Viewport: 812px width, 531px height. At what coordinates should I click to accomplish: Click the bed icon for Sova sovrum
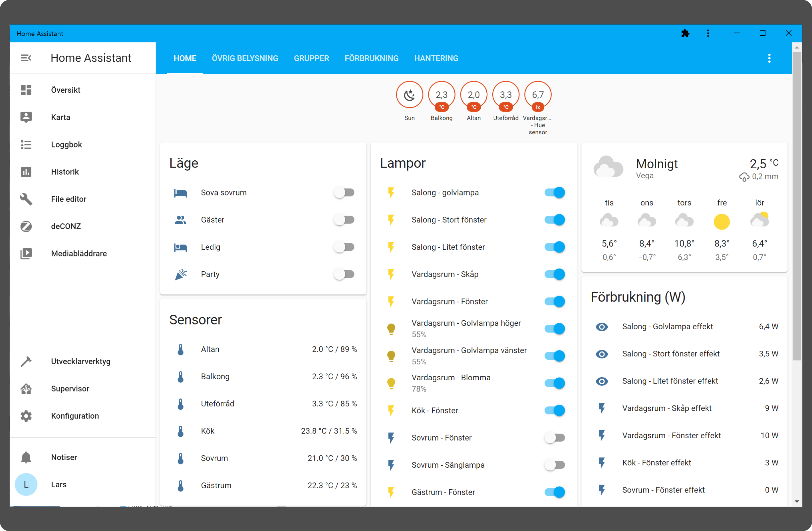(180, 193)
